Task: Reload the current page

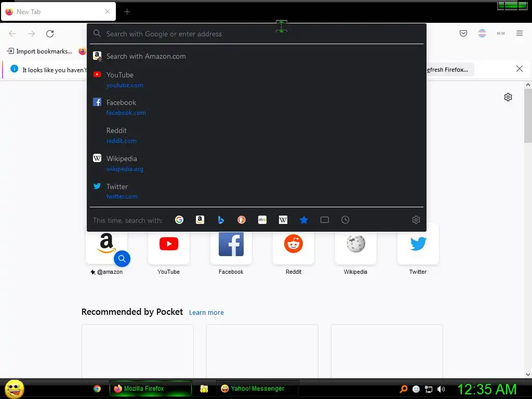Action: 50,34
